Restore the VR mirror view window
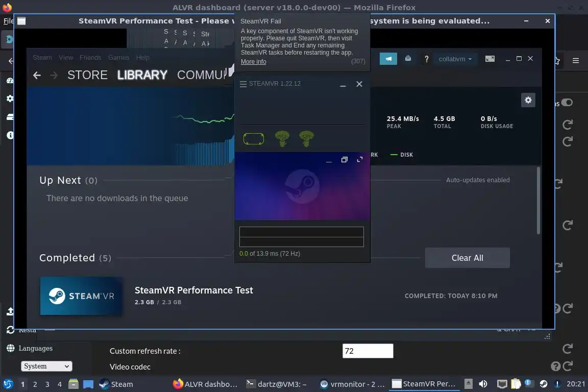 (x=344, y=160)
